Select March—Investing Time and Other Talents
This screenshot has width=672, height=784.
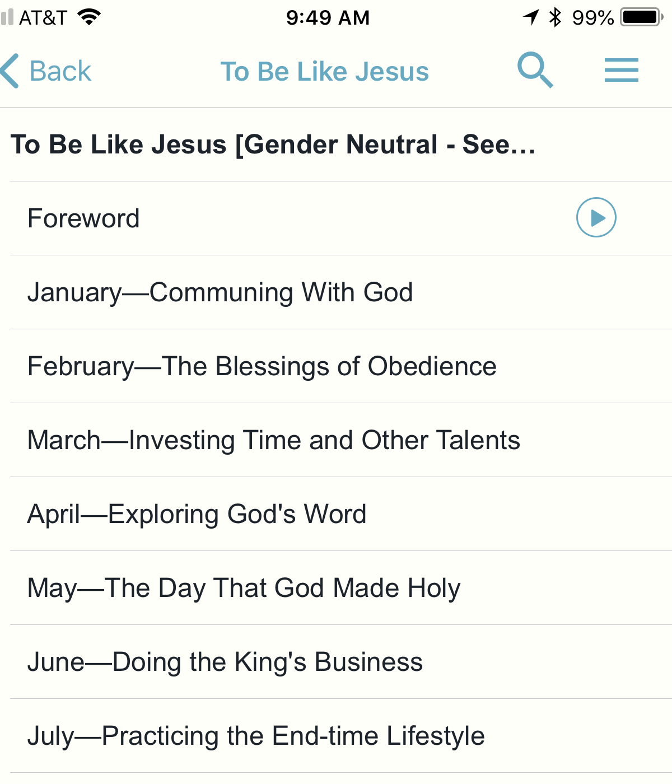pos(341,440)
